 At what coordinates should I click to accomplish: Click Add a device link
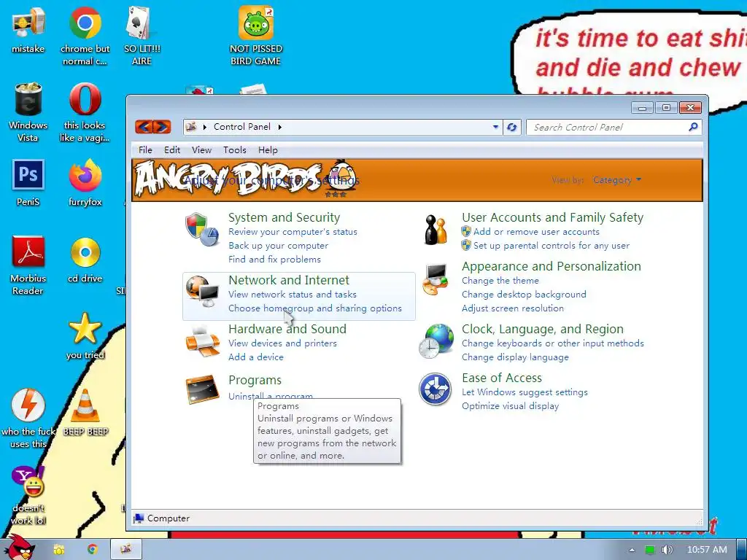pos(256,357)
